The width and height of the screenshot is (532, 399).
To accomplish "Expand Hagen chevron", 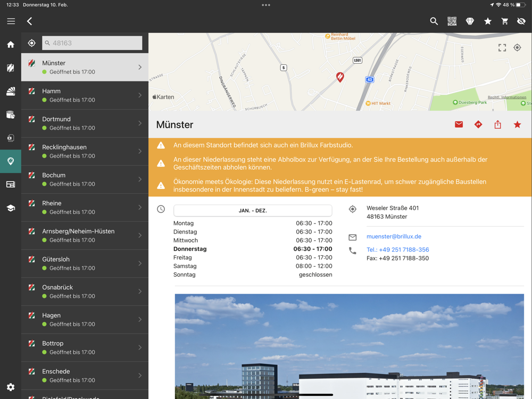I will point(140,320).
